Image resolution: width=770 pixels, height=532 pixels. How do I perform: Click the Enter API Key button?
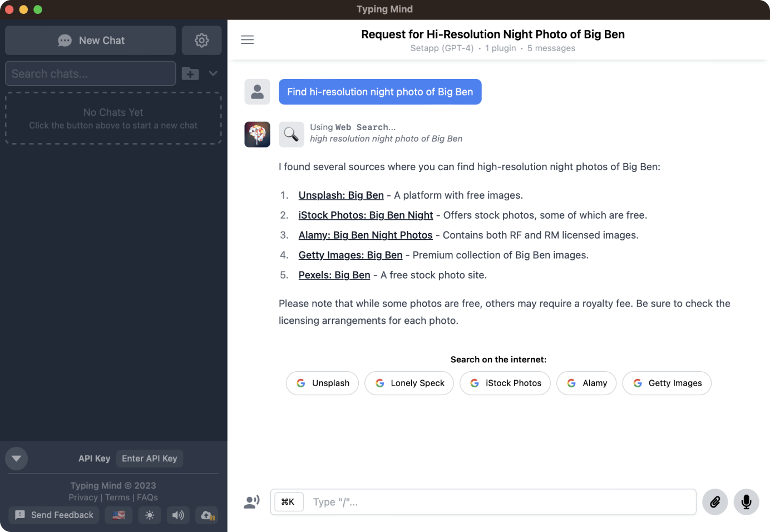[149, 459]
